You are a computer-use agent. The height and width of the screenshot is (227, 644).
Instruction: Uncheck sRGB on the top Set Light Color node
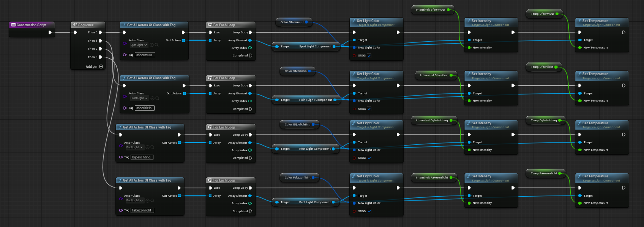point(369,56)
